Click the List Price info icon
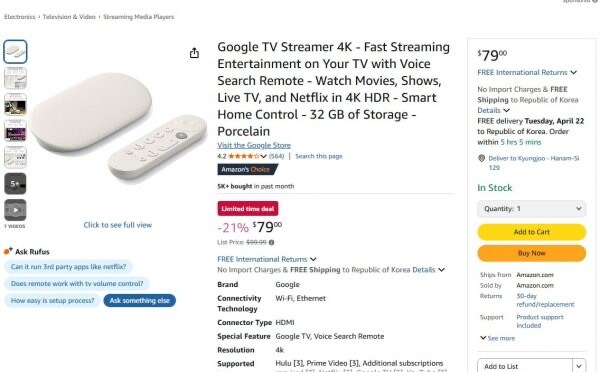 point(271,242)
